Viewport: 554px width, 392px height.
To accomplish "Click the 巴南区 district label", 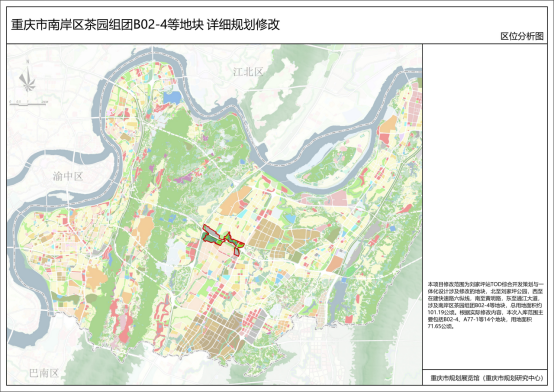I will 43,373.
